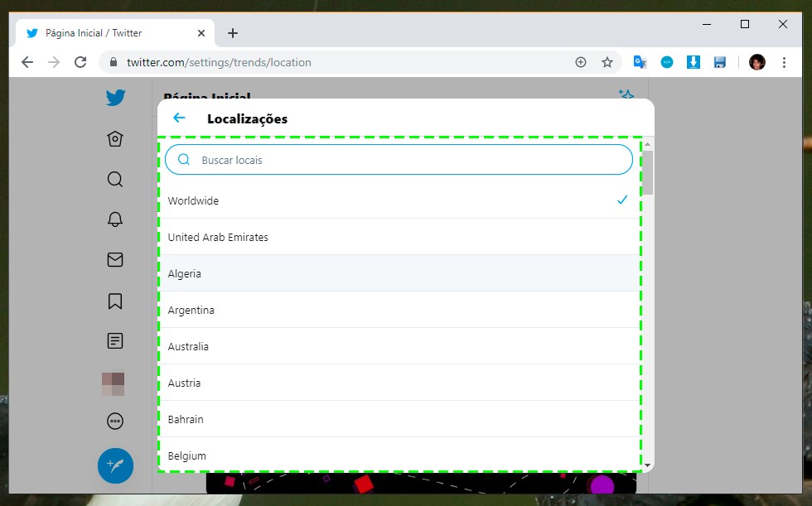Screen dimensions: 812x506
Task: Click the compose Tweet feather button
Action: (x=115, y=465)
